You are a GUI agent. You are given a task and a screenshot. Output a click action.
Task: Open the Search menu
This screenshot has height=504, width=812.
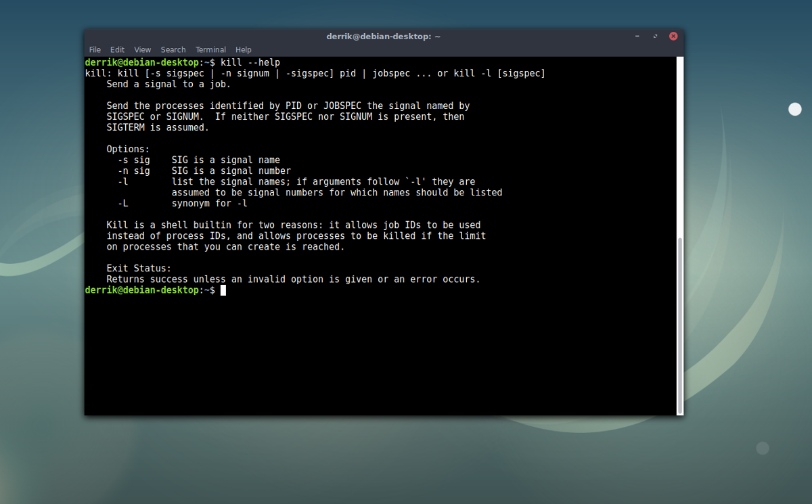pos(173,49)
